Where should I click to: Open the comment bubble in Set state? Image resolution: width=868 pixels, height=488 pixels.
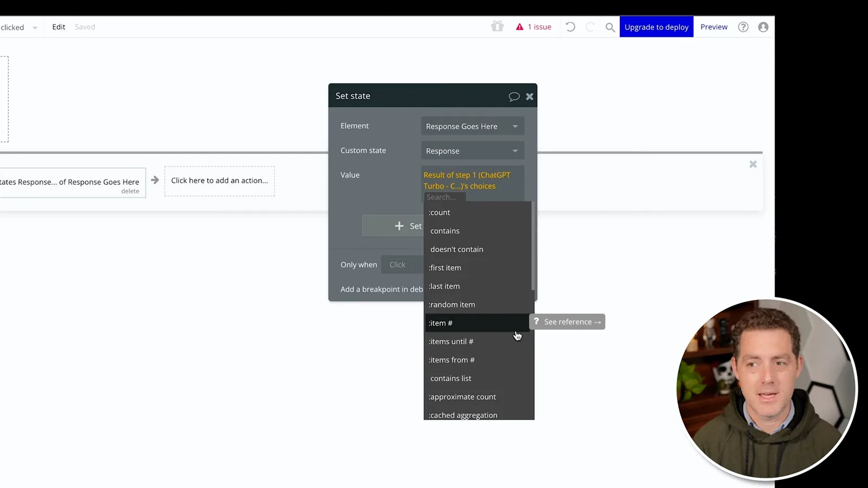pos(514,97)
